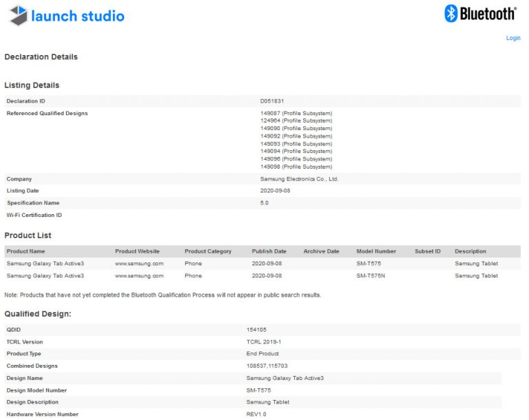Click the Wi-Fi Certification ID label

(34, 215)
